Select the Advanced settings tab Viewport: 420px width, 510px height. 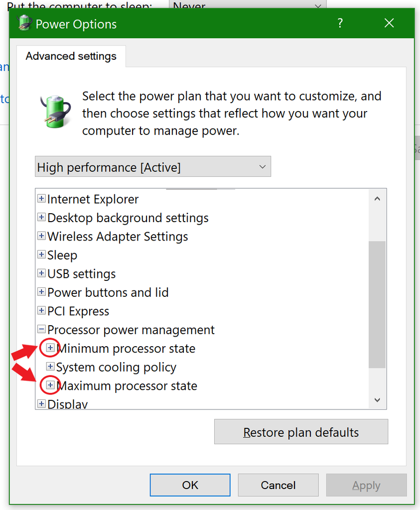pos(71,56)
